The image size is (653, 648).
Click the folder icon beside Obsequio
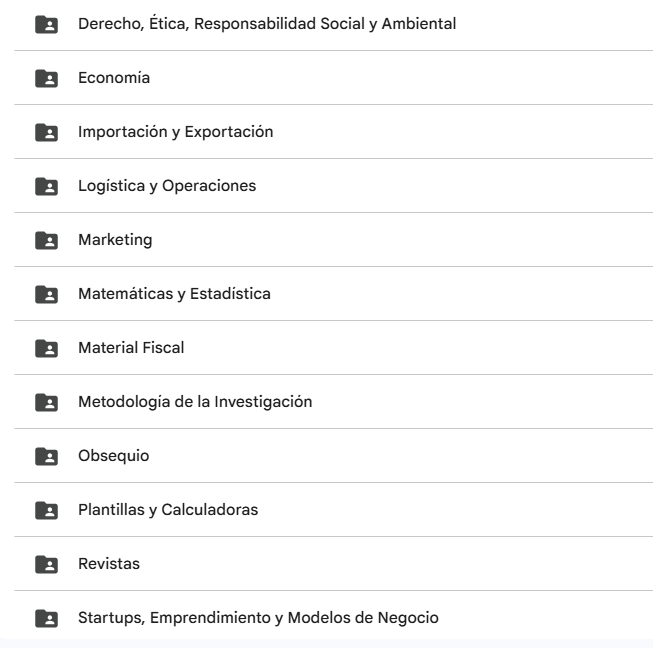click(45, 456)
